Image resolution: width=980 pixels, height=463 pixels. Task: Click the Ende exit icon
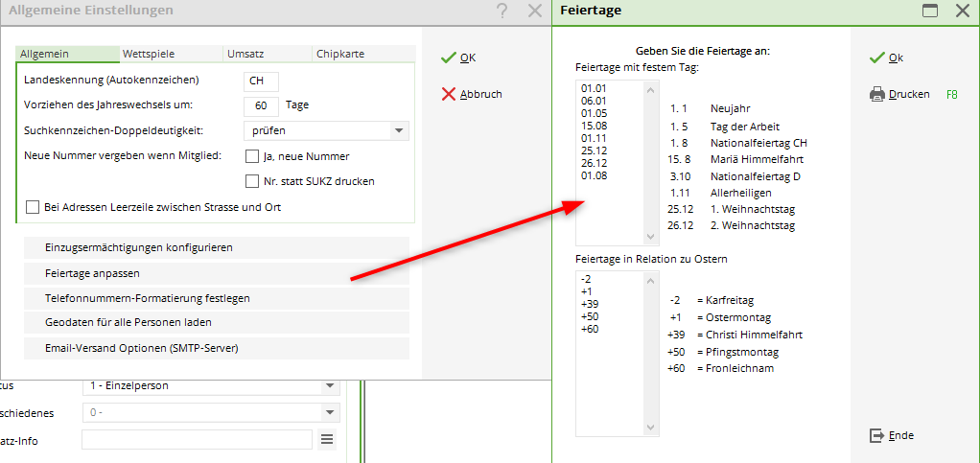pyautogui.click(x=875, y=435)
